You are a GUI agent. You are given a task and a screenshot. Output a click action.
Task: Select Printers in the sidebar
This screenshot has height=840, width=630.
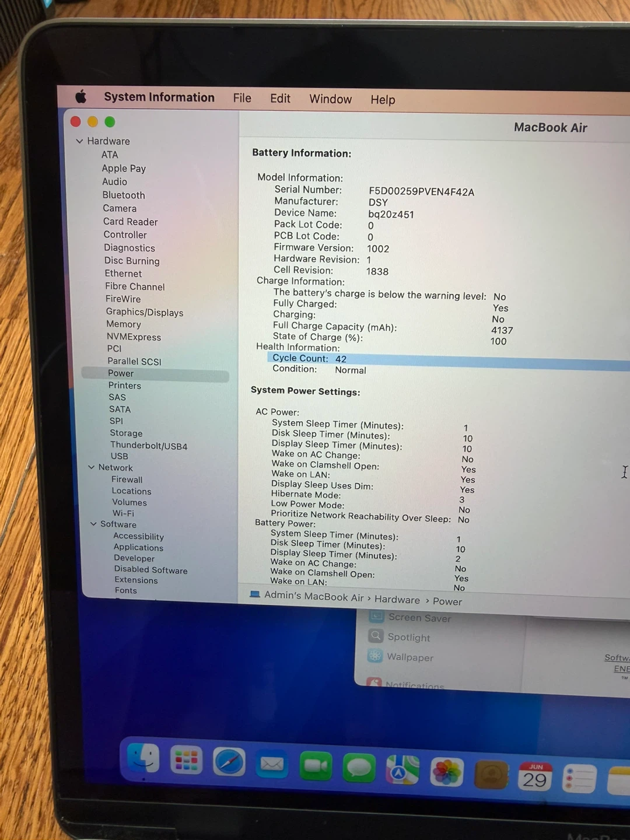click(x=125, y=385)
